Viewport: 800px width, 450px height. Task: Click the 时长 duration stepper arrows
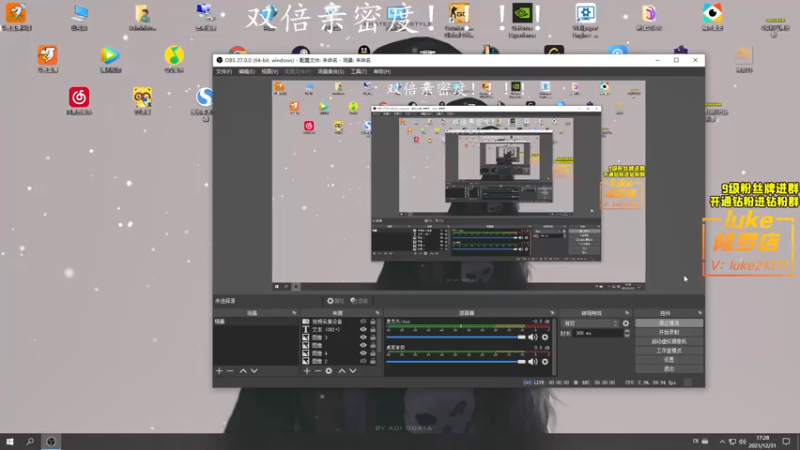tap(627, 333)
